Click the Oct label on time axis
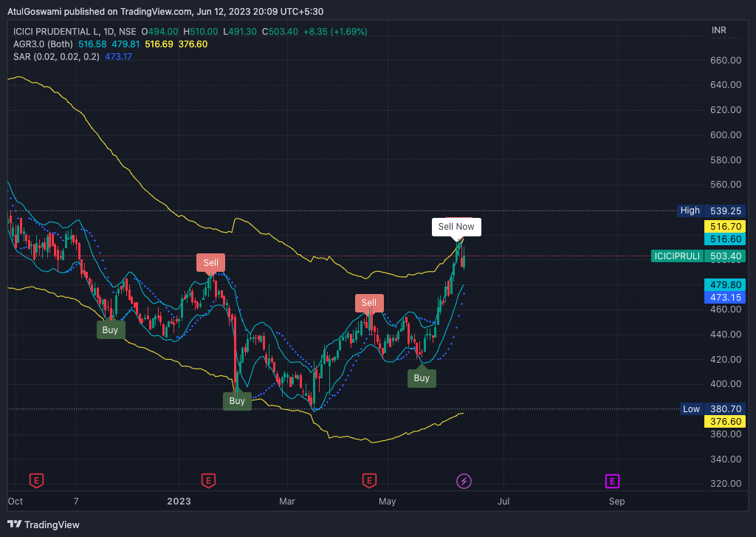756x537 pixels. click(16, 502)
